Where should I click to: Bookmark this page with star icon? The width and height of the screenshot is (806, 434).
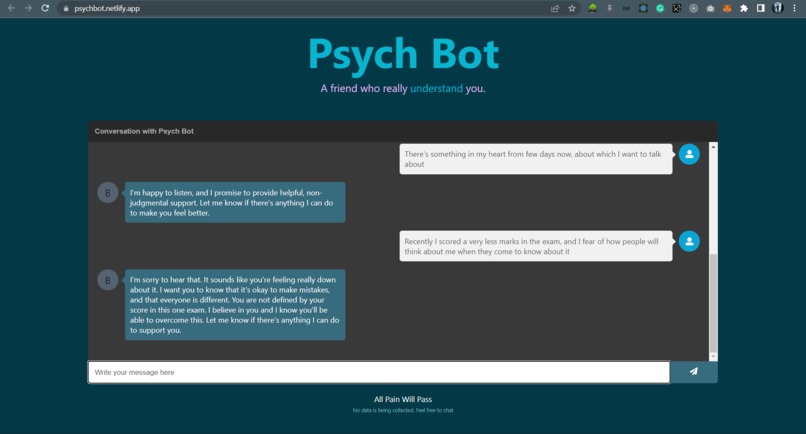(x=572, y=8)
